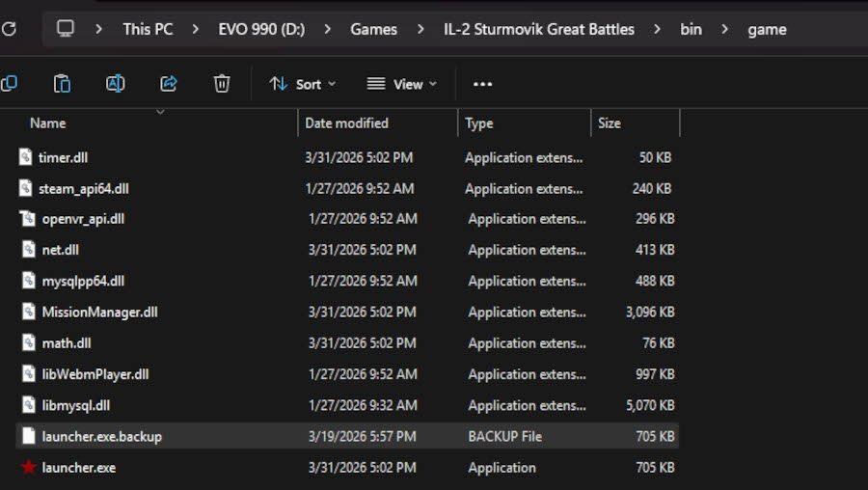
Task: Navigate to IL-2 Sturmovik Great Battles breadcrumb
Action: coord(538,29)
